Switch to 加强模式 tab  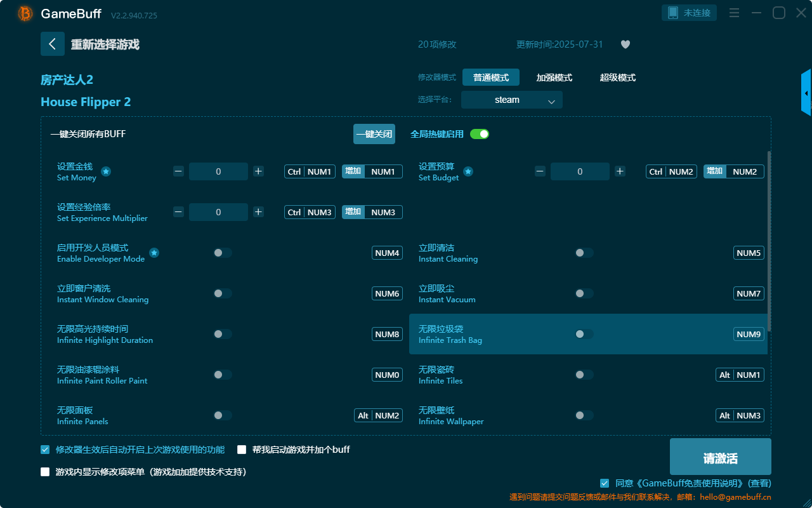coord(554,77)
